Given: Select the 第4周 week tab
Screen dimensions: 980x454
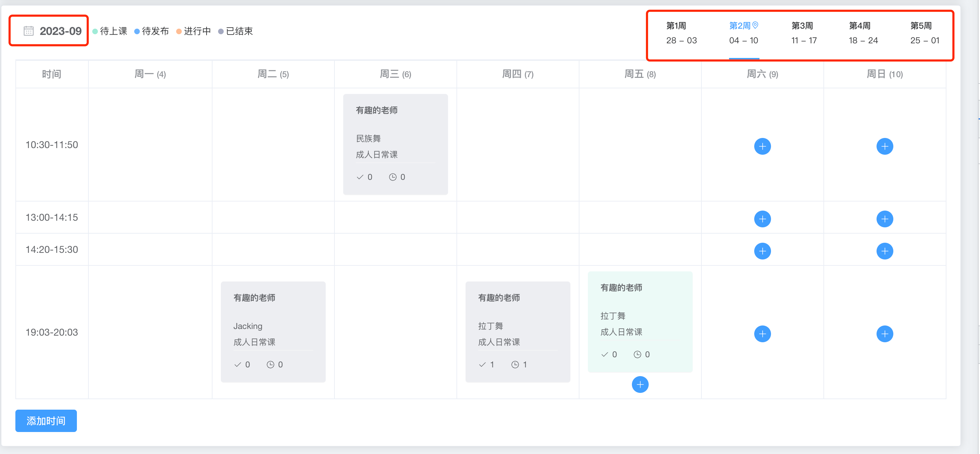Looking at the screenshot, I should (x=863, y=33).
